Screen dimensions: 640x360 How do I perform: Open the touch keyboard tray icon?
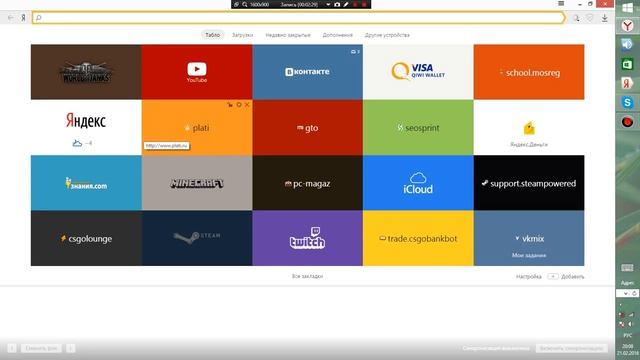pyautogui.click(x=627, y=268)
